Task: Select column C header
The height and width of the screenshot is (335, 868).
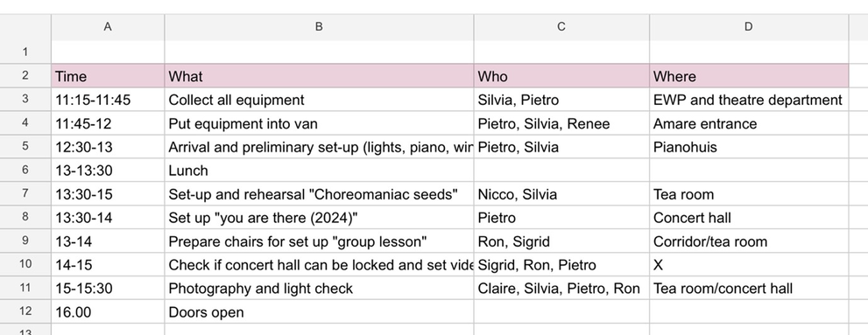Action: click(561, 27)
